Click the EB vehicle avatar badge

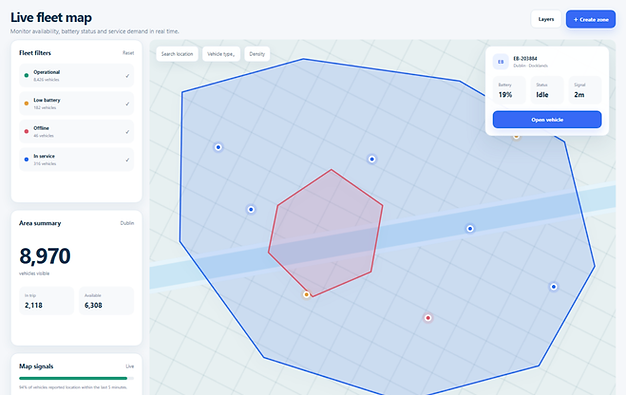501,62
